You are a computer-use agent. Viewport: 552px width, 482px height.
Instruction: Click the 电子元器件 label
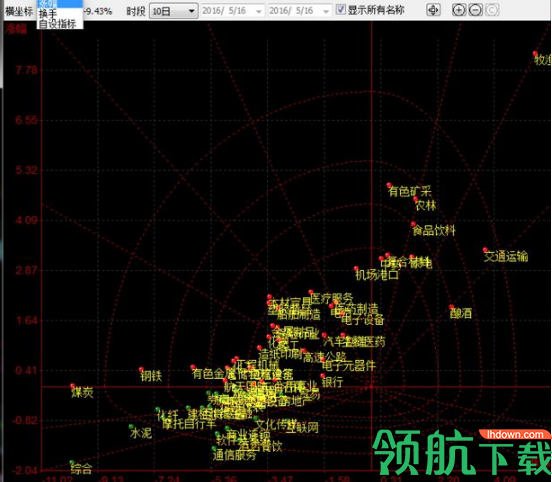point(349,366)
